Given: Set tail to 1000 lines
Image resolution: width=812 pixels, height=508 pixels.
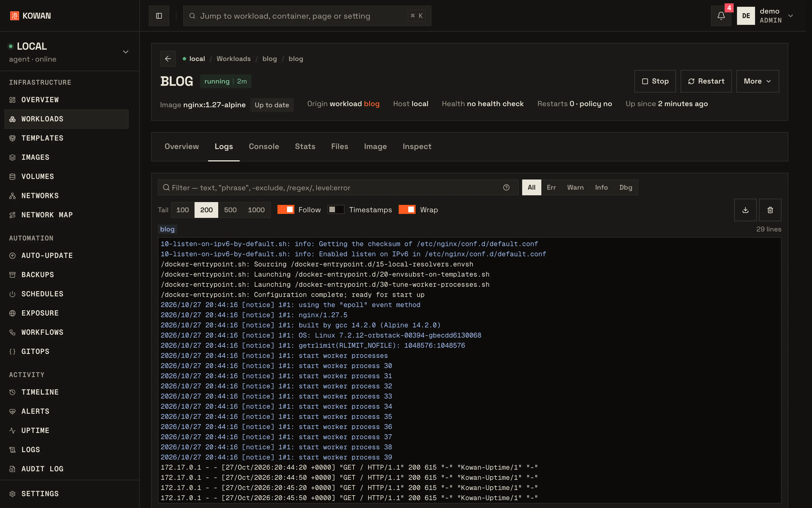Looking at the screenshot, I should click(256, 210).
